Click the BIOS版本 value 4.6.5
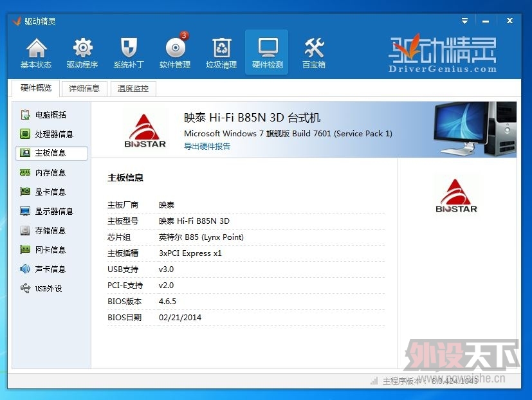Screen dimensions: 532x400 [167, 301]
